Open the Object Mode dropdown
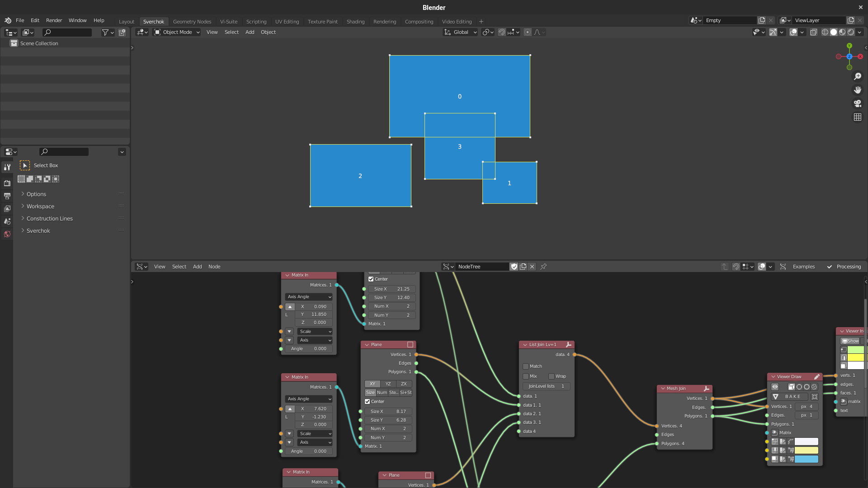The width and height of the screenshot is (868, 488). pos(176,32)
